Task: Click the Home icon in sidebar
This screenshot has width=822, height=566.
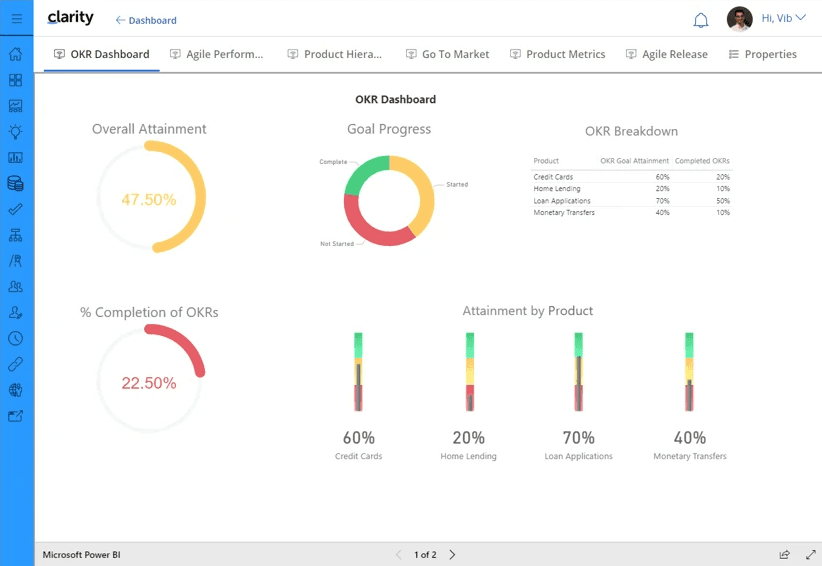Action: click(x=16, y=53)
